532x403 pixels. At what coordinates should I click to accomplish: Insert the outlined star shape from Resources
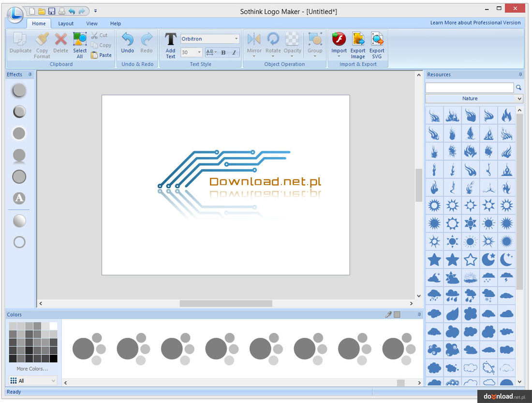[x=470, y=260]
